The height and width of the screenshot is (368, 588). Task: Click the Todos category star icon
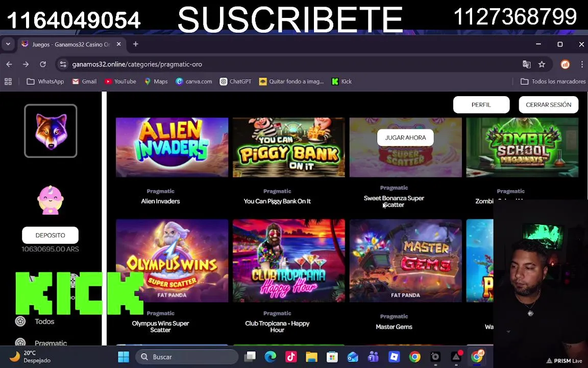pyautogui.click(x=20, y=321)
